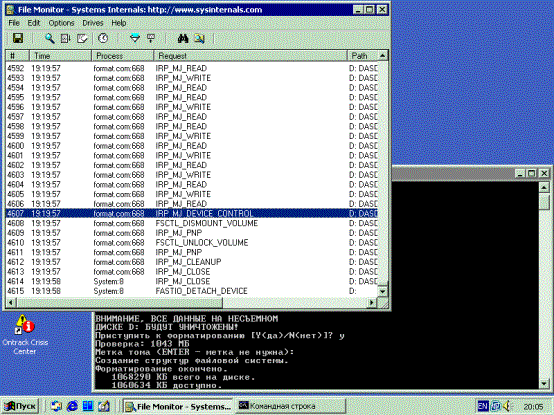
Task: Click File Monitor horizontal scroll-right arrow
Action: 372,303
